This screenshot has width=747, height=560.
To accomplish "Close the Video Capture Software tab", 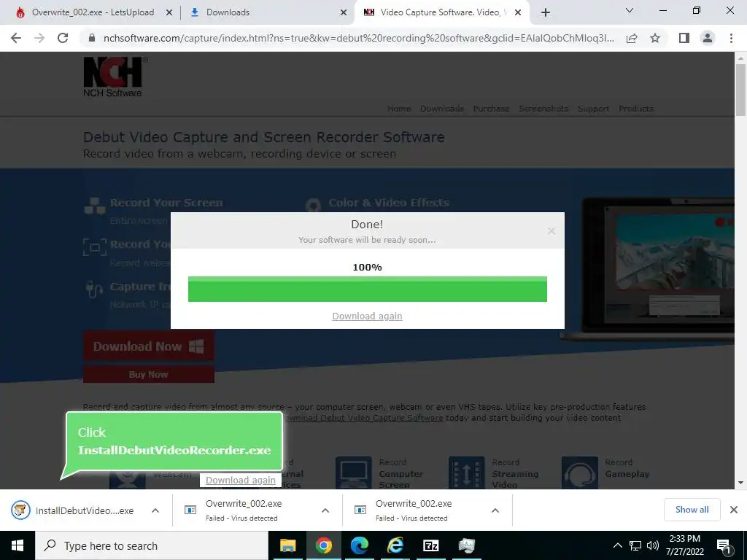I will pyautogui.click(x=518, y=13).
